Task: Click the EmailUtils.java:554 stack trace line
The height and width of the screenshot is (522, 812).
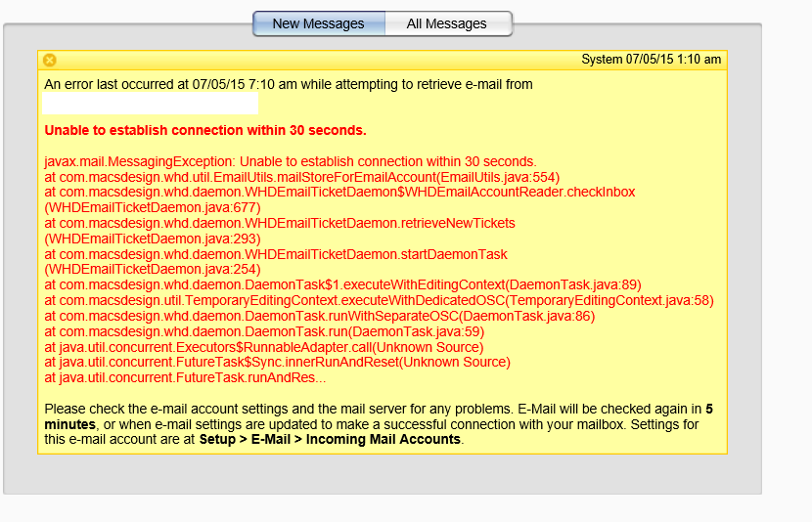Action: point(302,177)
